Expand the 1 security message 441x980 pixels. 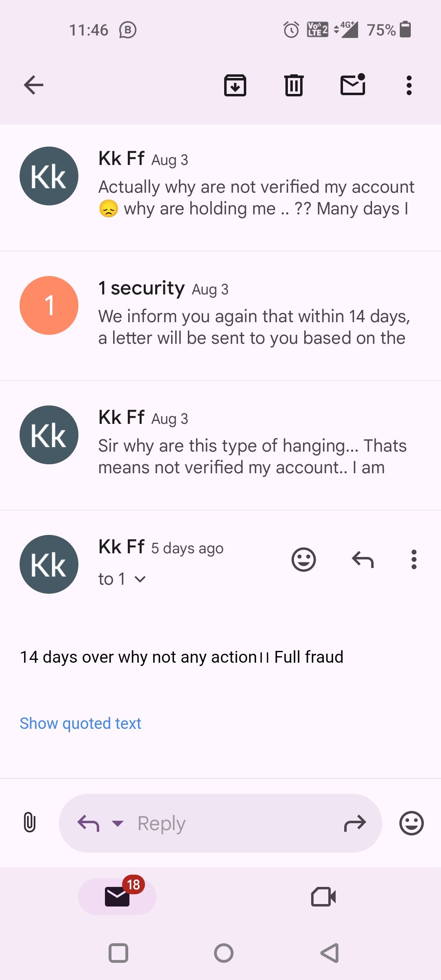[x=220, y=316]
